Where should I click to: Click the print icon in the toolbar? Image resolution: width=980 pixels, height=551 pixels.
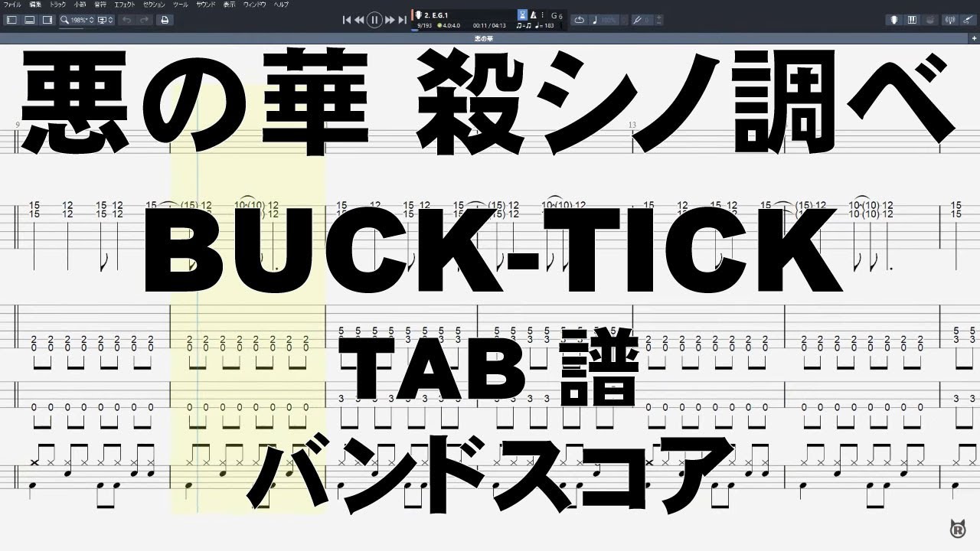tap(164, 20)
